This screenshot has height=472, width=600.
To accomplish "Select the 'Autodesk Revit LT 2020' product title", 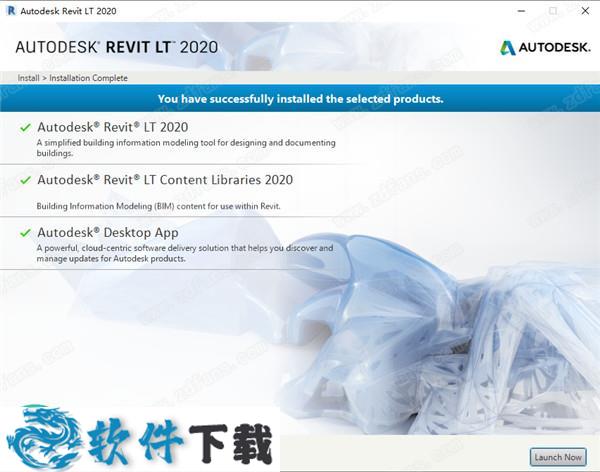I will point(112,127).
